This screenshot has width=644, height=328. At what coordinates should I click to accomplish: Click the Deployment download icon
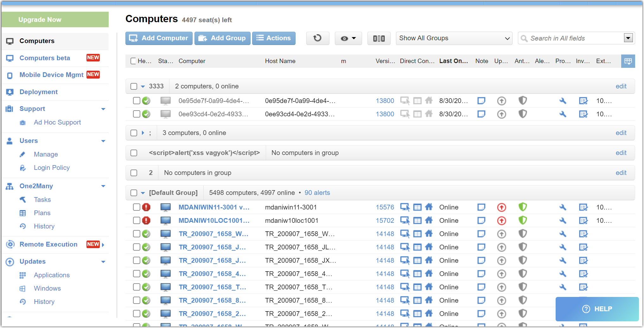[10, 92]
